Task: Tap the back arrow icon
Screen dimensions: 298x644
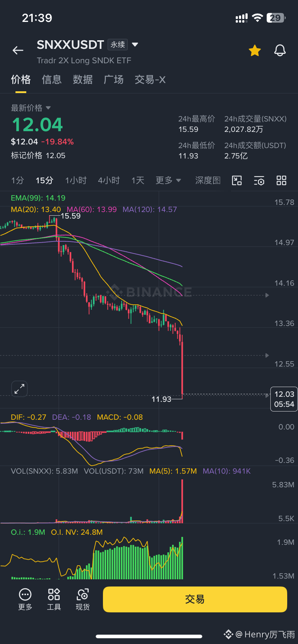Action: tap(18, 50)
